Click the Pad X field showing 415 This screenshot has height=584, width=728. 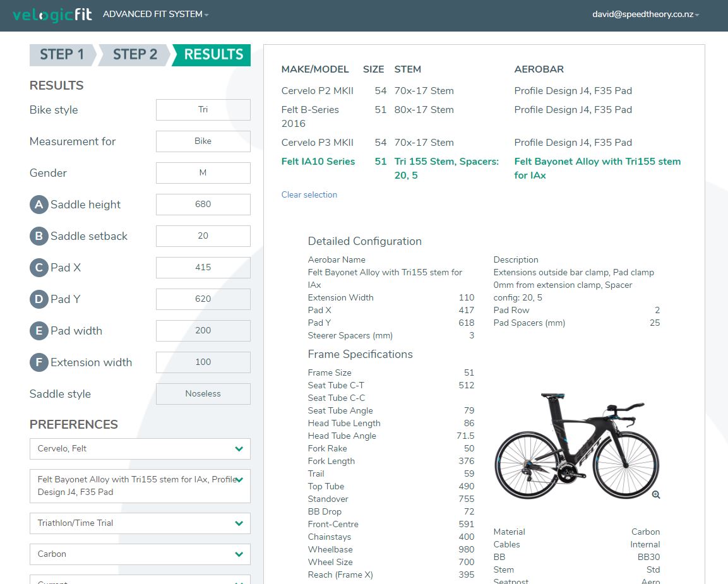coord(203,268)
